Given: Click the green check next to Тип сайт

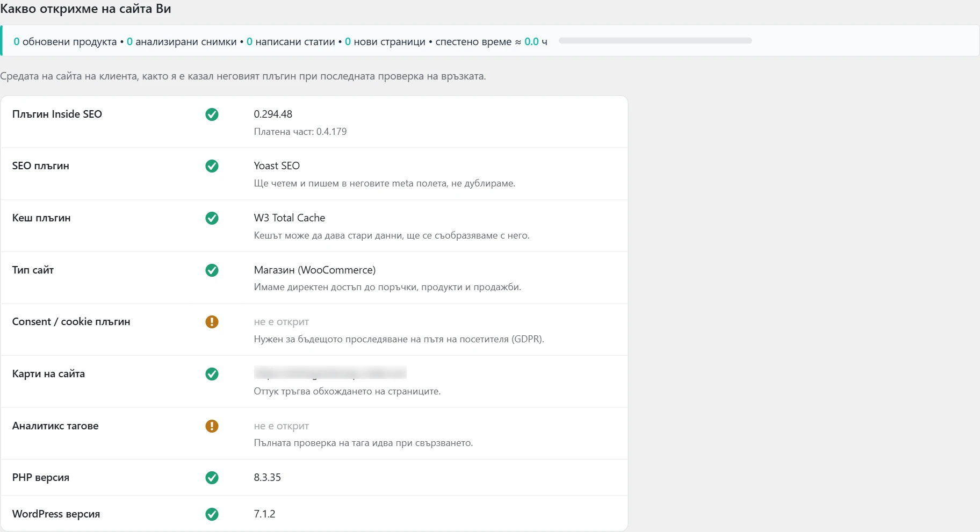Looking at the screenshot, I should [x=212, y=270].
